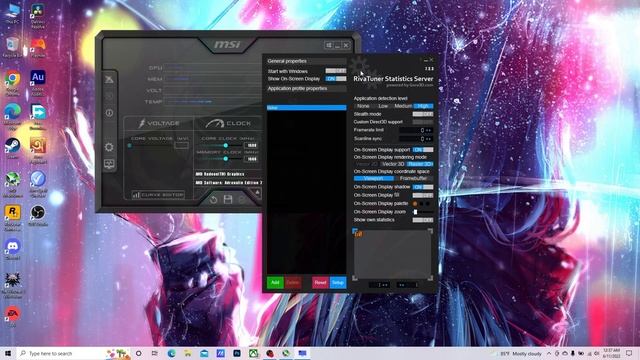
Task: Open Xbox app from the taskbar
Action: pos(253,353)
